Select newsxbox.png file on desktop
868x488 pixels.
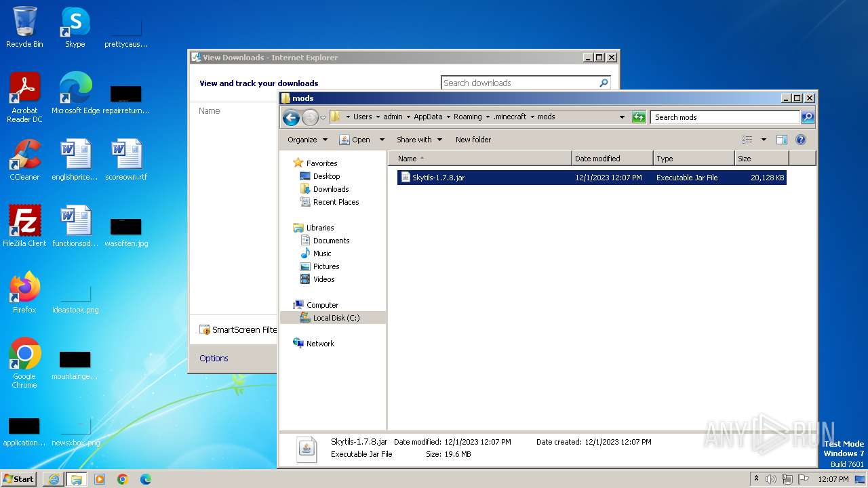75,431
